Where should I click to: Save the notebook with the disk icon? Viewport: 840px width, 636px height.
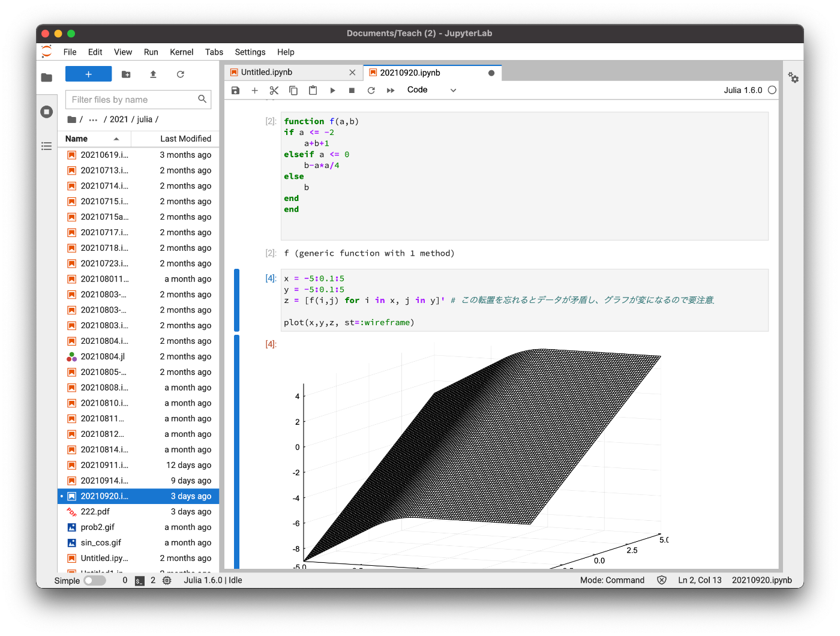[235, 90]
